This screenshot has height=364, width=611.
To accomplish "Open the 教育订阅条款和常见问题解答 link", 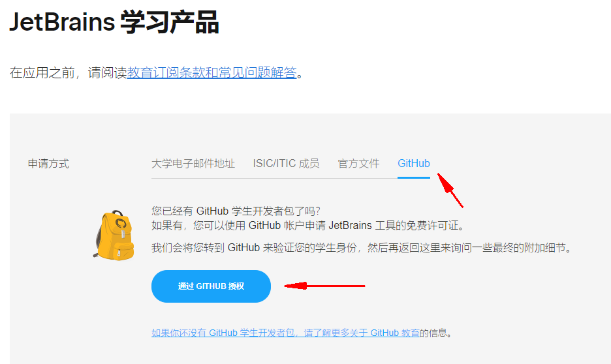I will pos(212,72).
